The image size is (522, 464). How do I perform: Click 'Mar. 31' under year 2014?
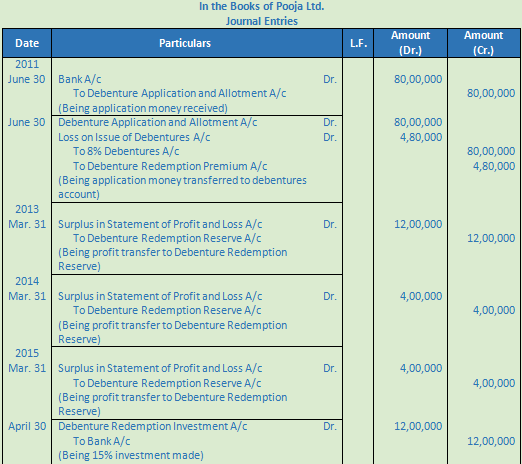pos(27,296)
